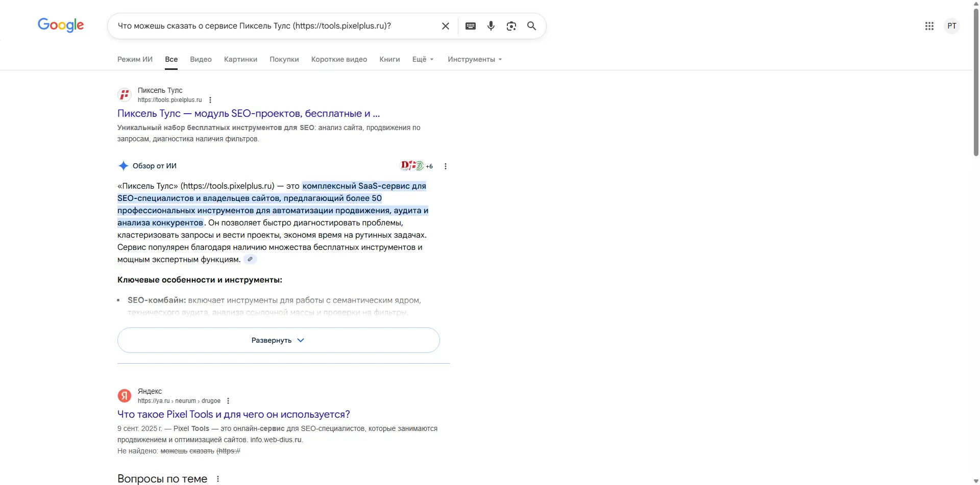This screenshot has height=485, width=980.
Task: Start voice search with the microphone icon
Action: pos(491,25)
